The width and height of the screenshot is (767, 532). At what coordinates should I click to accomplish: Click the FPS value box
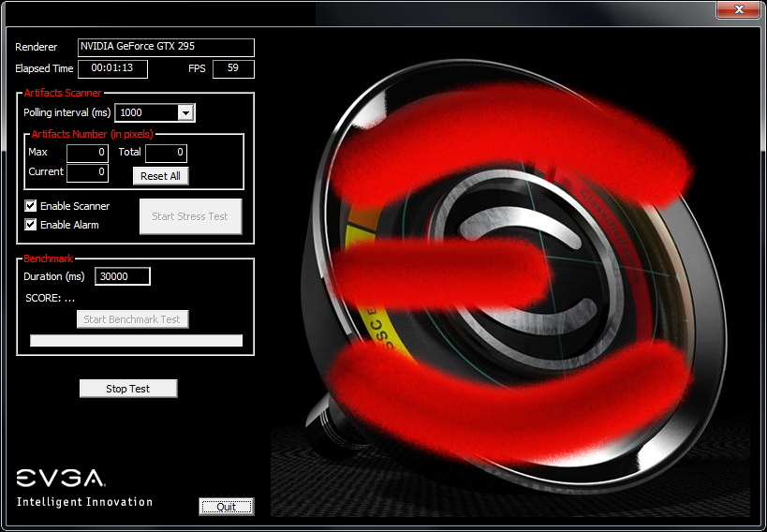point(233,69)
